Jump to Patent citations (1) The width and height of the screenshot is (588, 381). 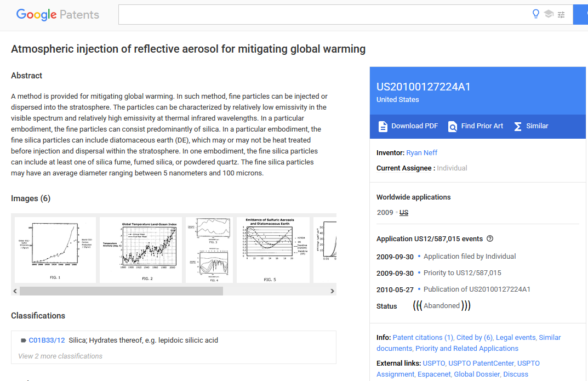pyautogui.click(x=423, y=338)
